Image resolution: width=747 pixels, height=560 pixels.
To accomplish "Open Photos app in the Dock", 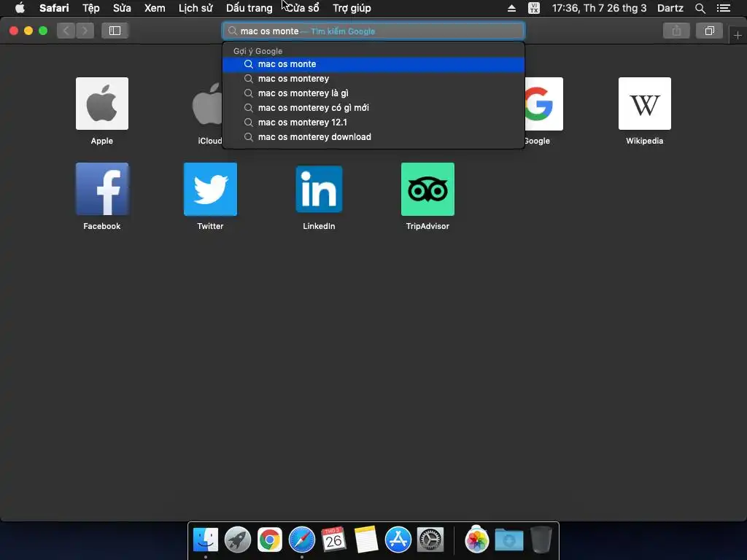I will pos(477,540).
